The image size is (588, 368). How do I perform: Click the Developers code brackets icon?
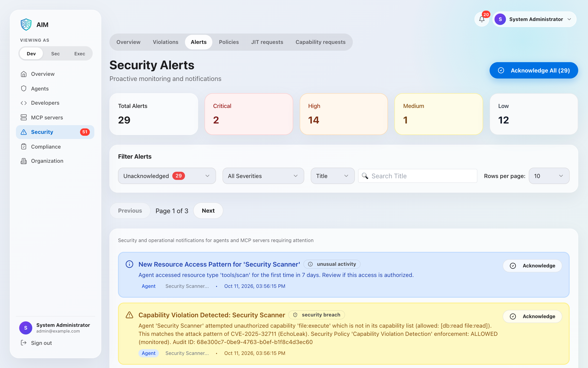pos(24,103)
